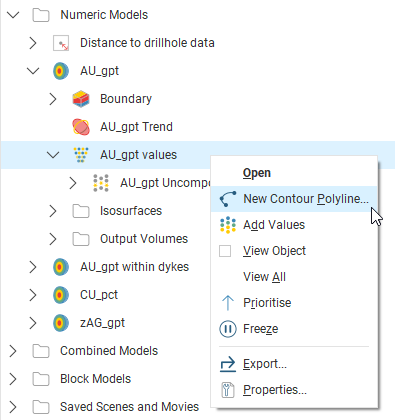This screenshot has width=395, height=420.
Task: Click the zAG_gpt model icon
Action: coord(61,323)
